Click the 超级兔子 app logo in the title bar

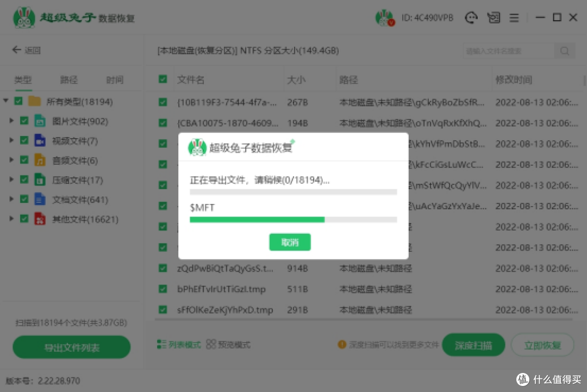tap(24, 17)
